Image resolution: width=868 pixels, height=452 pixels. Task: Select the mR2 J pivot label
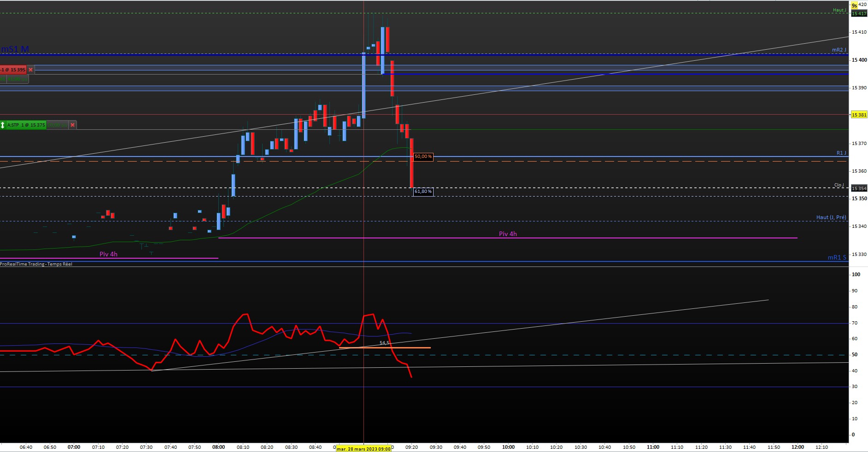pos(839,50)
